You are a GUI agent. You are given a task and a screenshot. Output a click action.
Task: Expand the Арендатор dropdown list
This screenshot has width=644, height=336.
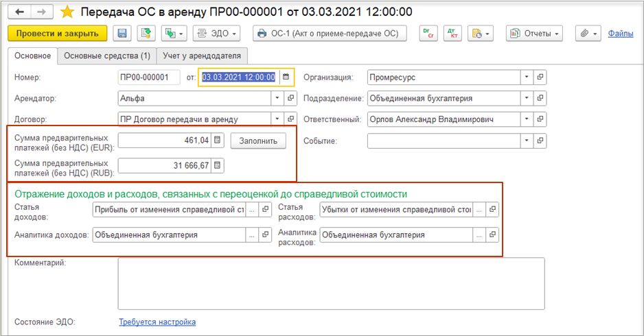(x=277, y=99)
